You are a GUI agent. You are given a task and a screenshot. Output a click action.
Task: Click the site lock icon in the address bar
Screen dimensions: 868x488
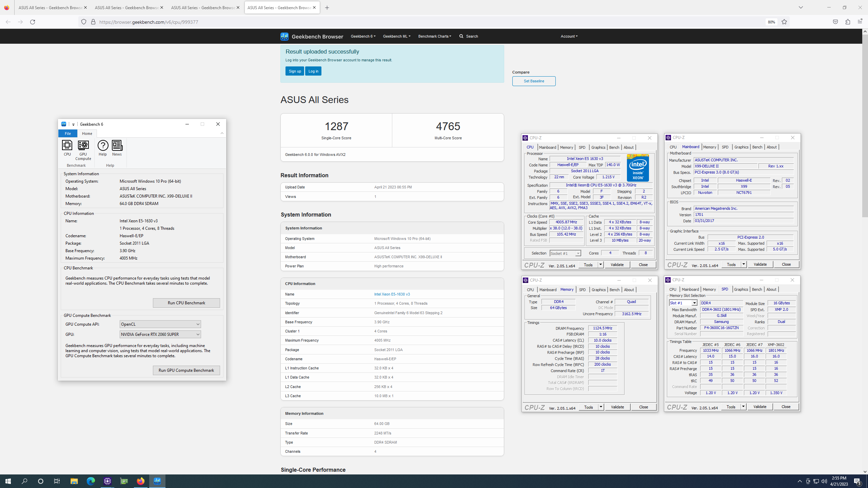93,22
